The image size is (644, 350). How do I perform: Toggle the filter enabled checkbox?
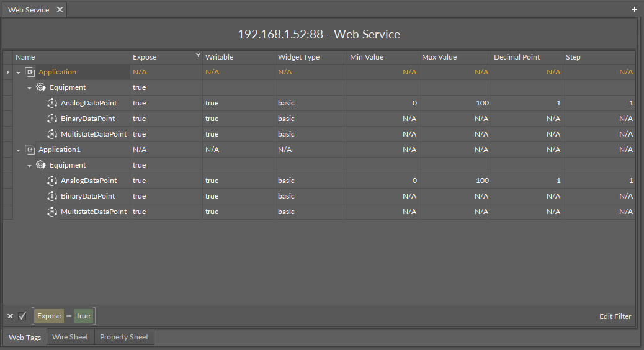pyautogui.click(x=22, y=316)
